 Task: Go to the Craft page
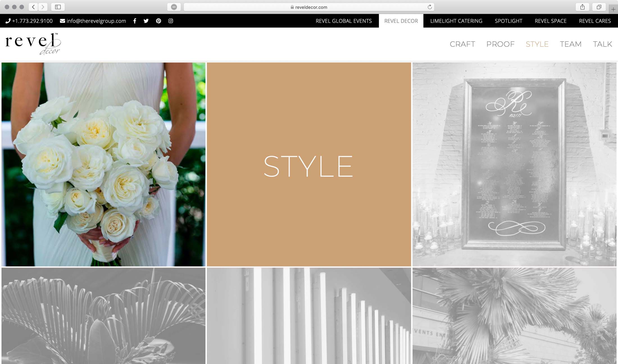tap(462, 44)
